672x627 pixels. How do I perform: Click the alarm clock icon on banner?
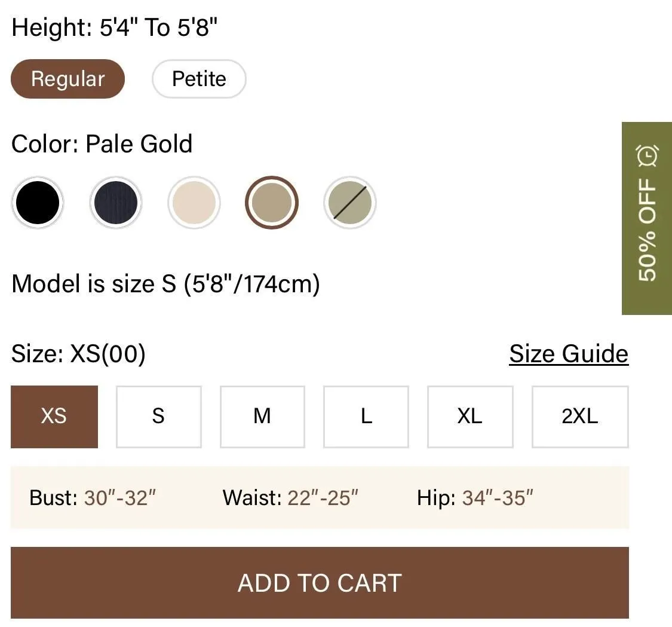click(647, 155)
